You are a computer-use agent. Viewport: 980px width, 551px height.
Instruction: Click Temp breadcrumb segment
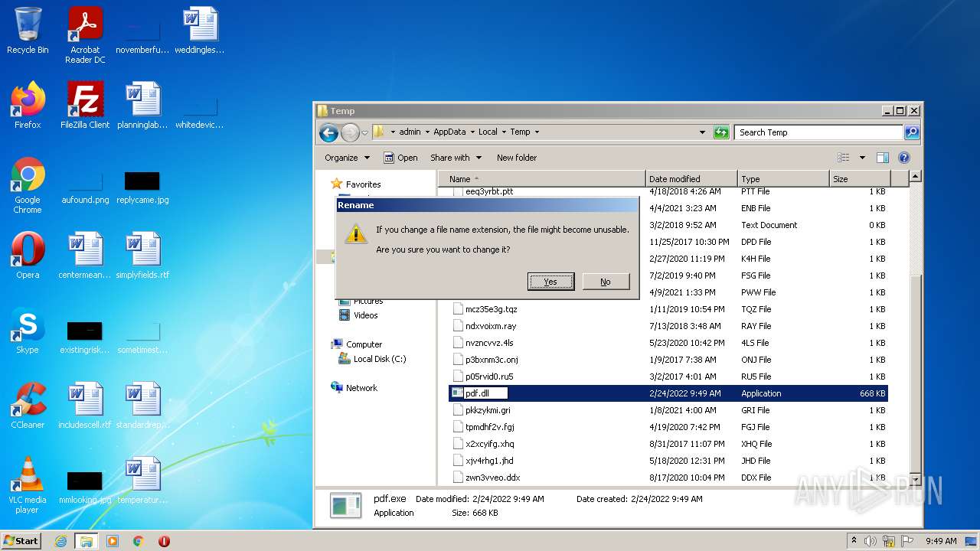520,132
